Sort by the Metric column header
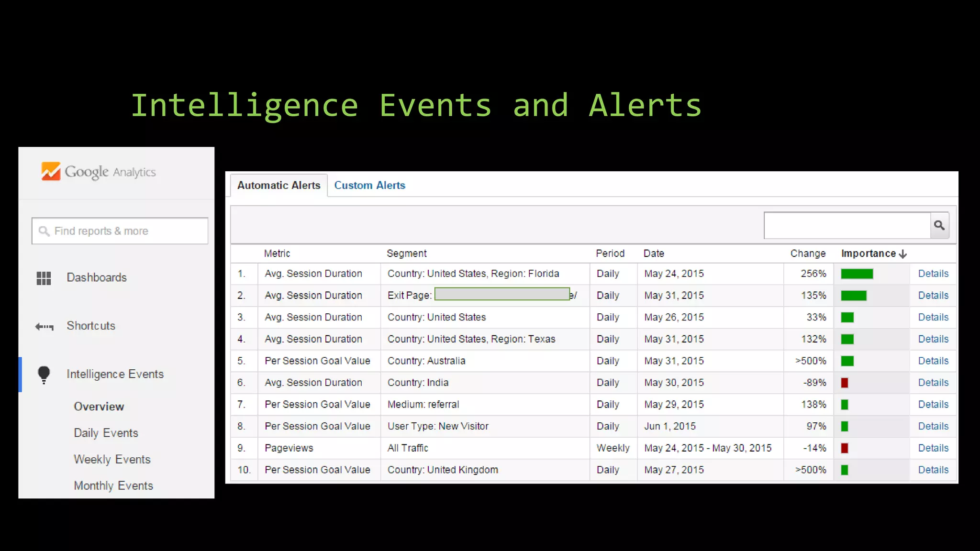The height and width of the screenshot is (551, 980). (277, 253)
